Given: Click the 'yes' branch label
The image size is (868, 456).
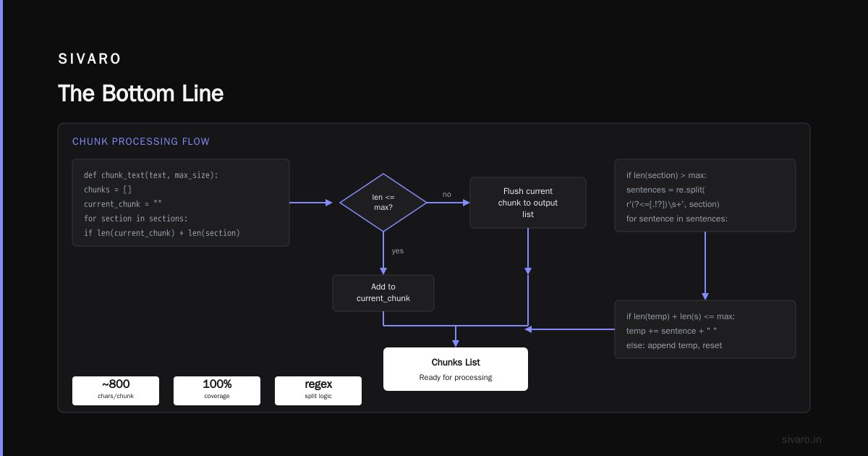Looking at the screenshot, I should click(398, 251).
